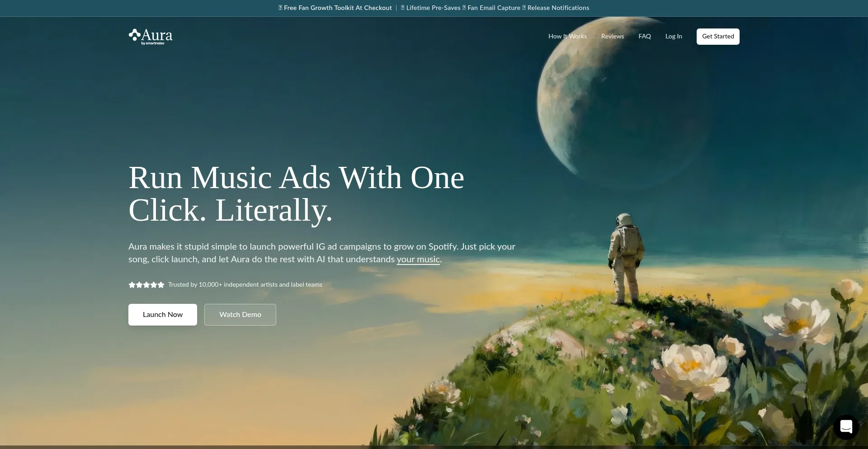Click the 'Lifetime Pre-Saves' banner text

(x=433, y=8)
